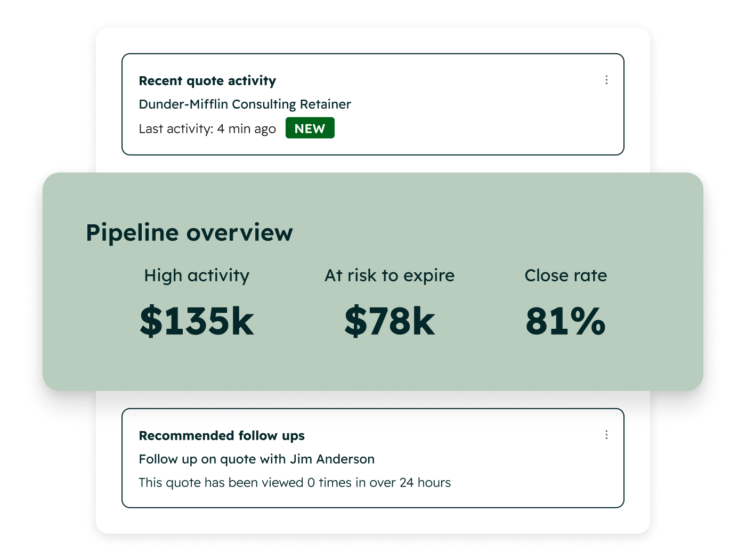Click the Pipeline overview title
Viewport: 746px width, 560px height.
click(189, 233)
